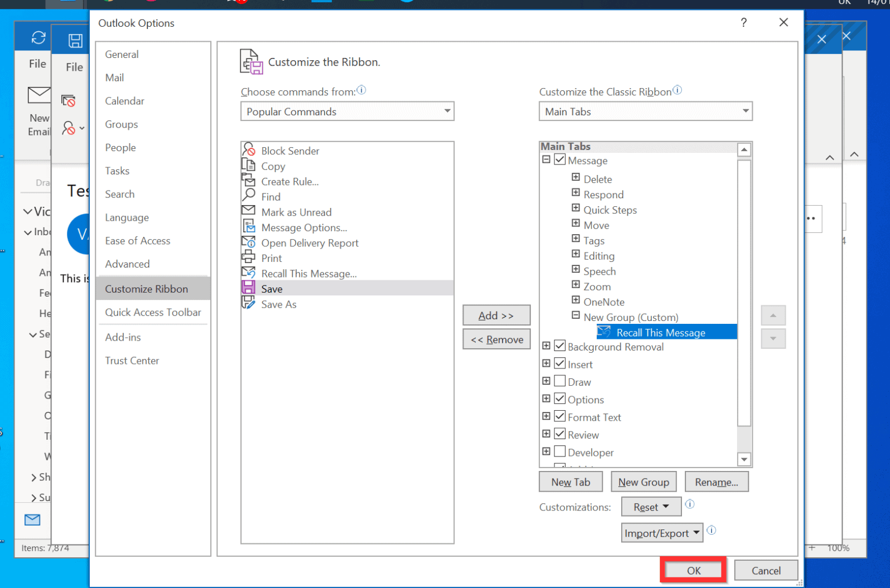Check the Developer tab checkbox
890x588 pixels.
click(560, 451)
